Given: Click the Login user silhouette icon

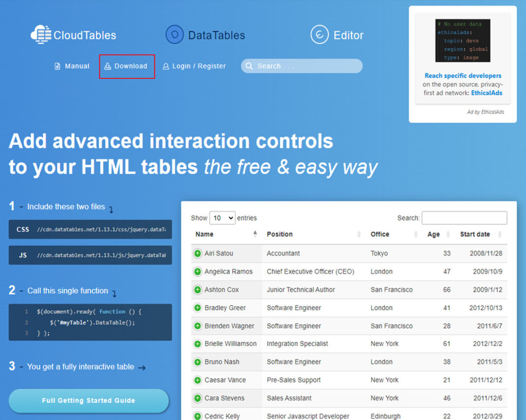Looking at the screenshot, I should [x=166, y=66].
